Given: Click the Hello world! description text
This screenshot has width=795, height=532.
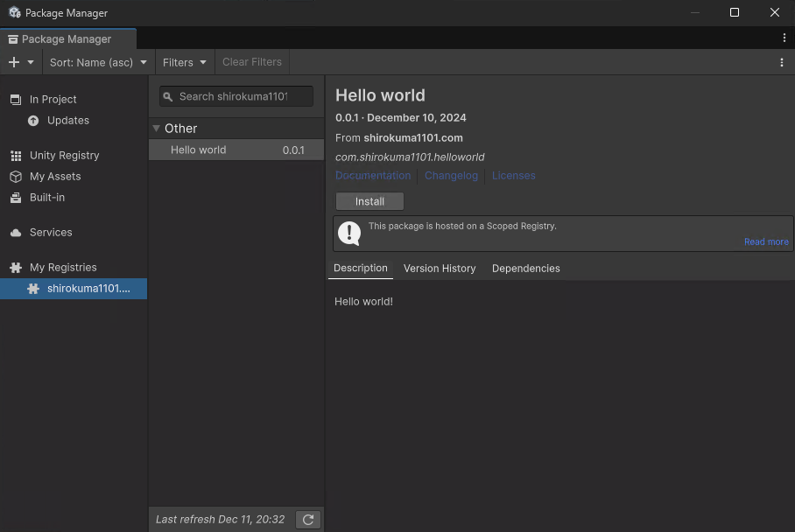Looking at the screenshot, I should [x=363, y=302].
